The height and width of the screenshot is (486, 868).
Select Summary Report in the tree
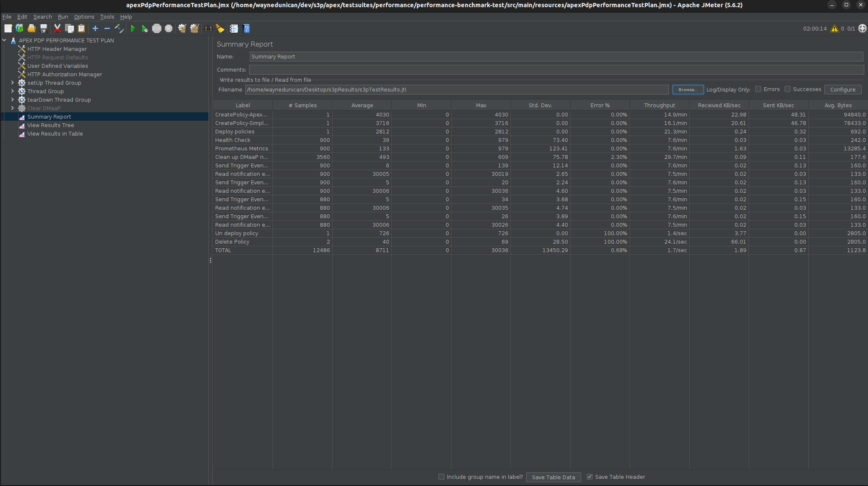[49, 117]
